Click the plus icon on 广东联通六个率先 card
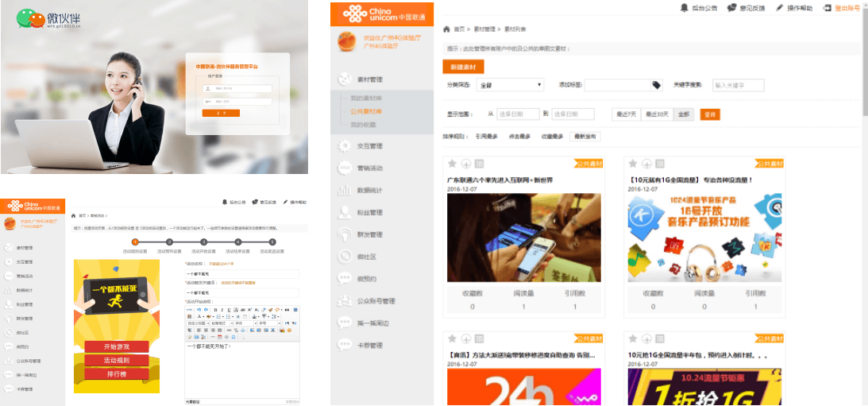 [466, 164]
